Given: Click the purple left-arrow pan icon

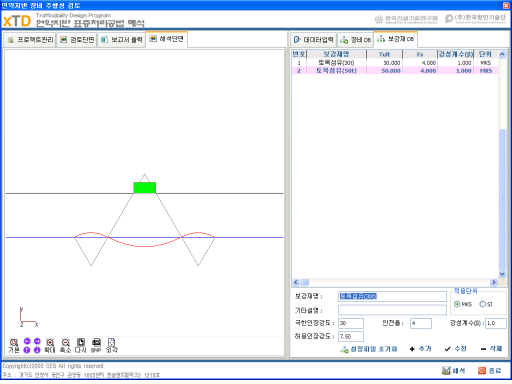Looking at the screenshot, I should (x=27, y=341).
